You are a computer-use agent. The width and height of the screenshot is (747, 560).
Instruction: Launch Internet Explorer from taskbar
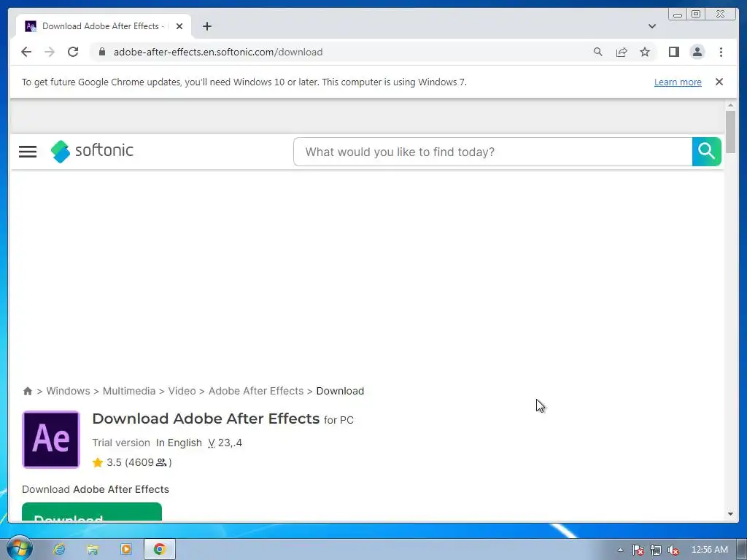pyautogui.click(x=59, y=550)
